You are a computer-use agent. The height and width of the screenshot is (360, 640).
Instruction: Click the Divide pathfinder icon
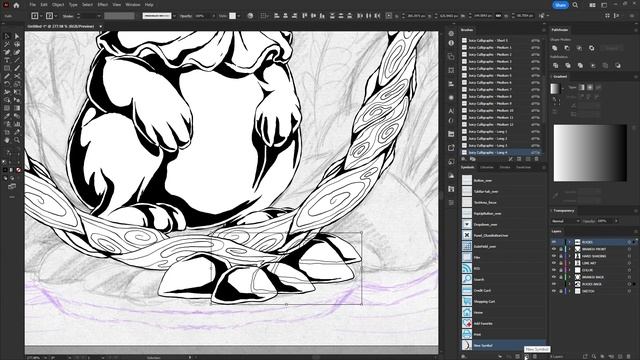(x=555, y=65)
